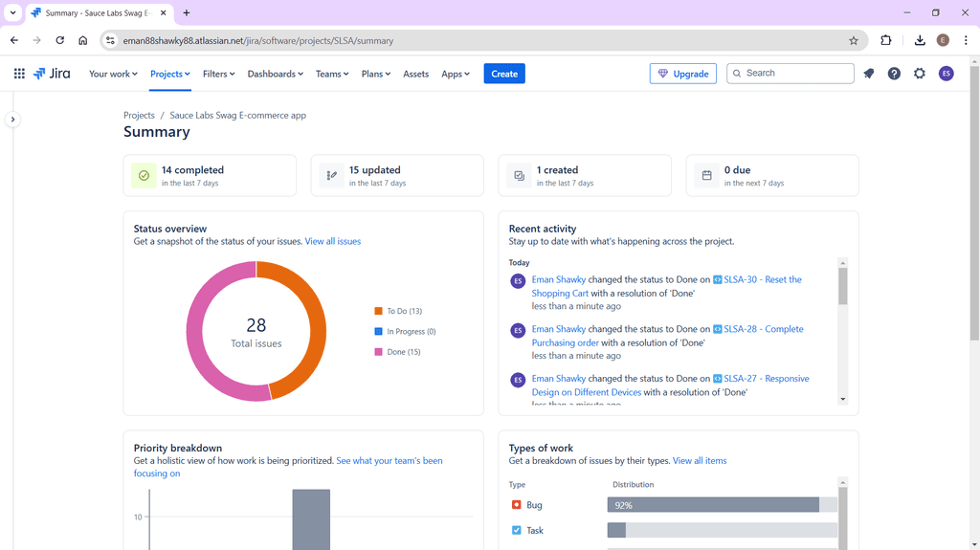The width and height of the screenshot is (980, 550).
Task: Click the pencil icon in 15 updated card
Action: [331, 176]
